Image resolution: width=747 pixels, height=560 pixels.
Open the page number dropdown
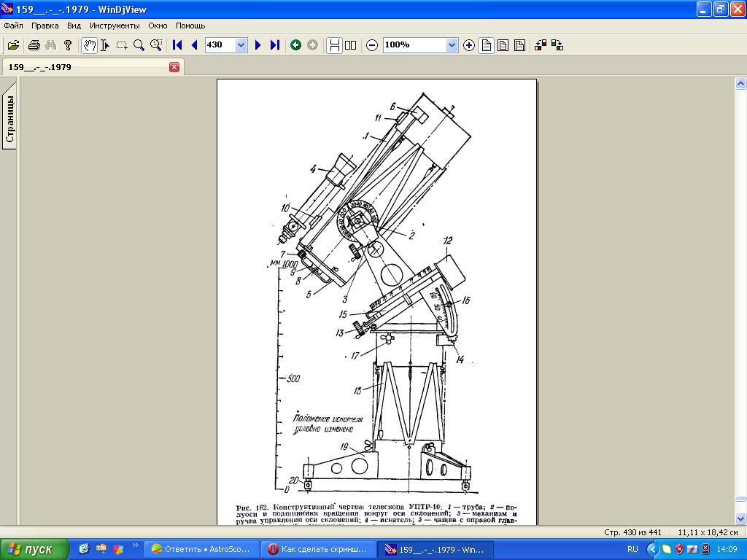pos(241,45)
